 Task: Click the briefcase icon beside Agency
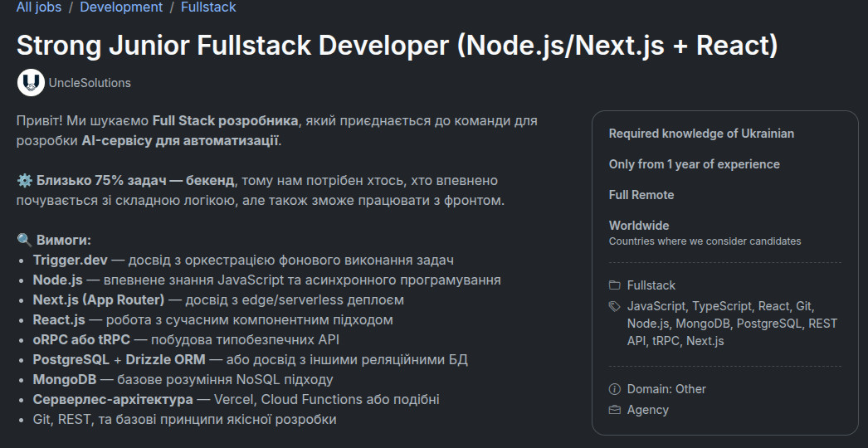coord(614,411)
